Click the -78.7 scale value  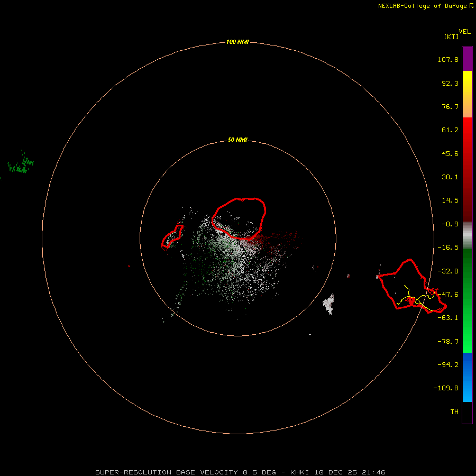tap(448, 342)
